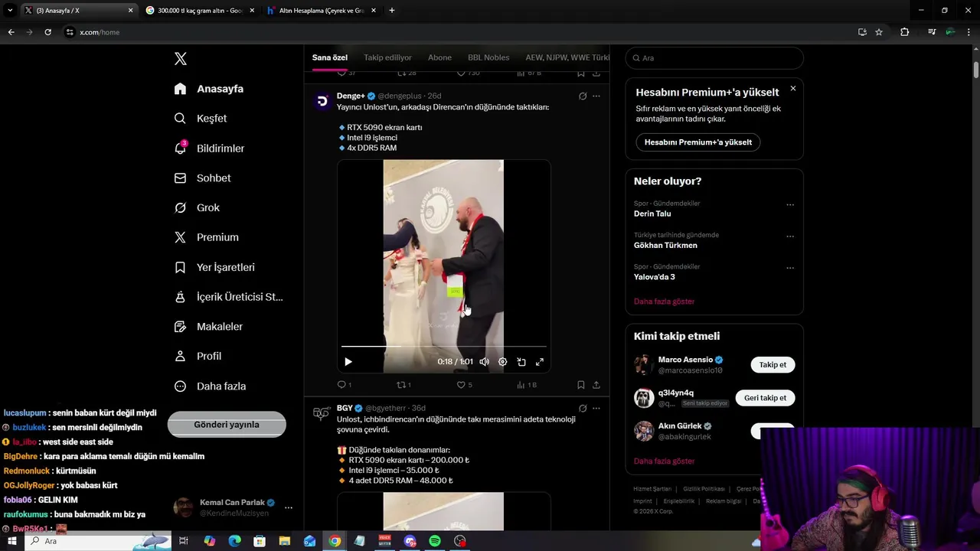
Task: Like the Denge+ post
Action: point(464,385)
